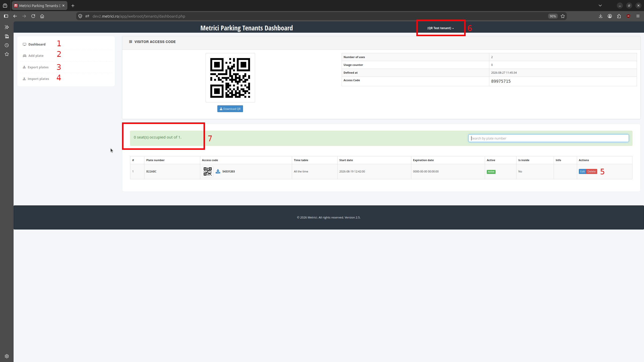Click the Download QR button
Viewport: 644px width, 362px height.
230,109
